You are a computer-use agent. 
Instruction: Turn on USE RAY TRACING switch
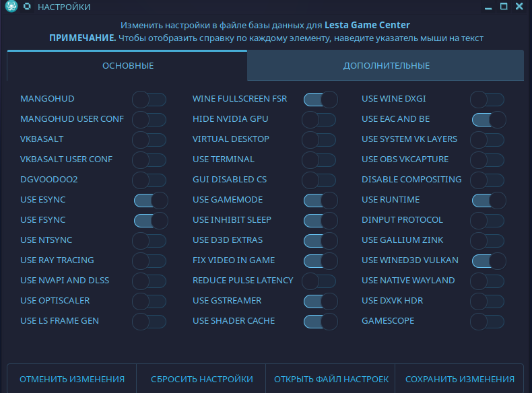149,261
